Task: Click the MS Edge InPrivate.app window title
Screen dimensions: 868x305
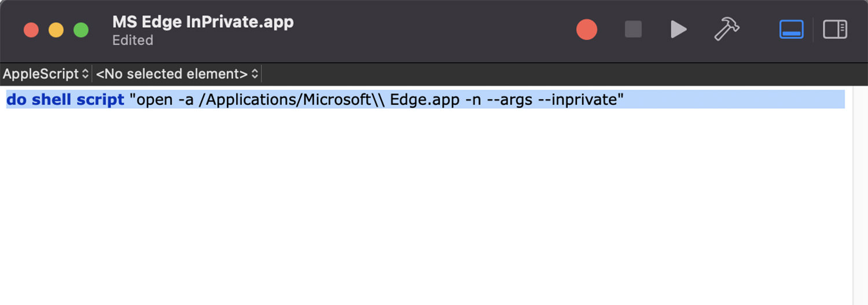Action: (203, 22)
